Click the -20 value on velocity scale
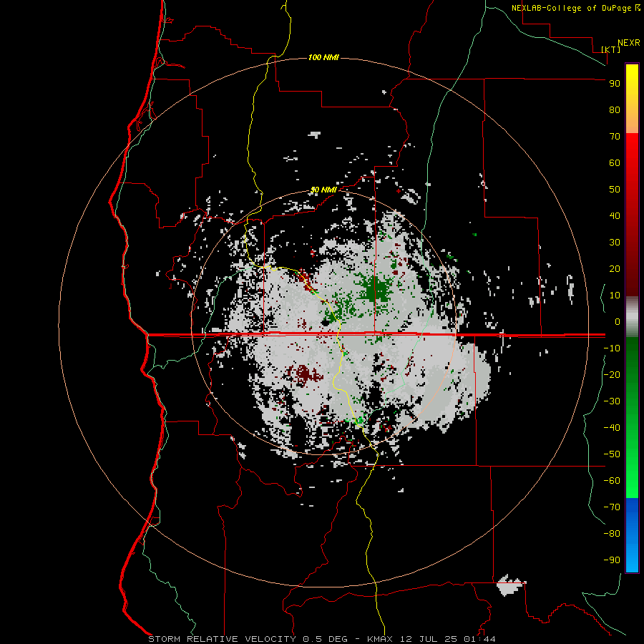 click(612, 375)
